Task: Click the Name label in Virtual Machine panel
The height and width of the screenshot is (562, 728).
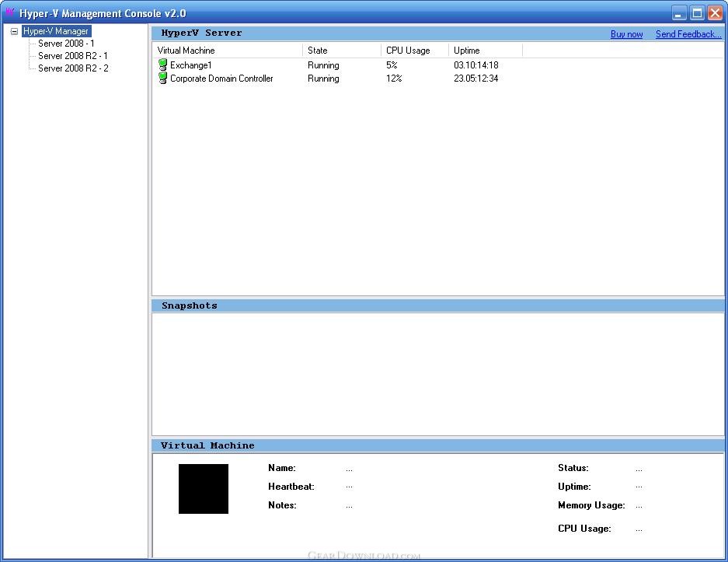Action: [x=282, y=468]
